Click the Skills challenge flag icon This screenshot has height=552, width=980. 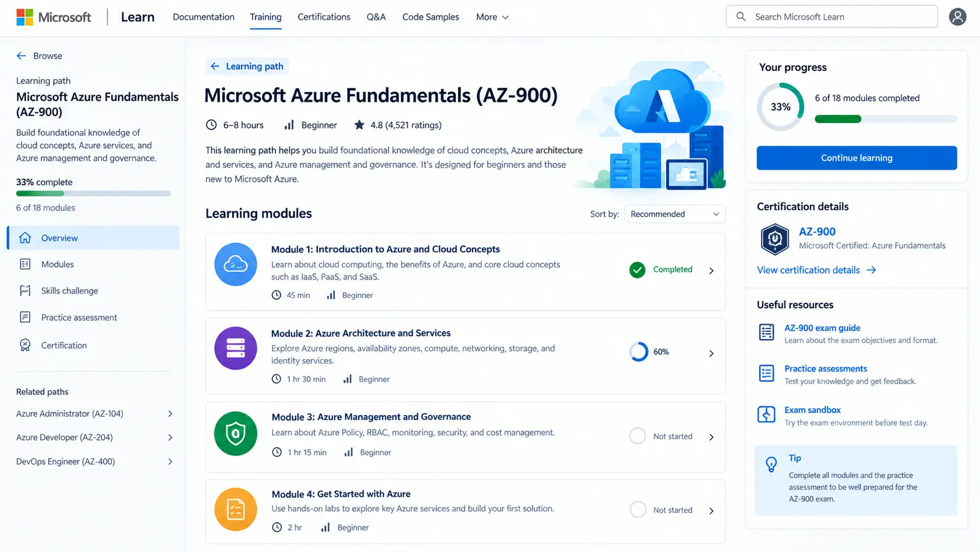(25, 290)
